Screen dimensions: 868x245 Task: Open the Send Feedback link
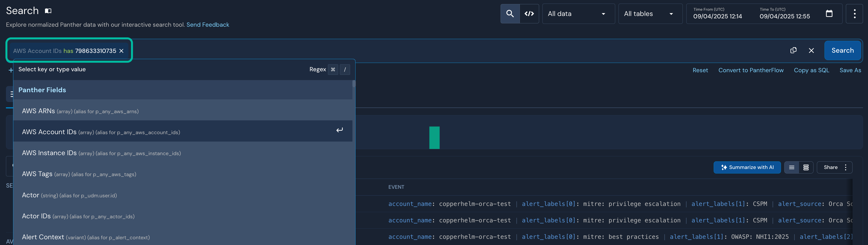point(208,25)
